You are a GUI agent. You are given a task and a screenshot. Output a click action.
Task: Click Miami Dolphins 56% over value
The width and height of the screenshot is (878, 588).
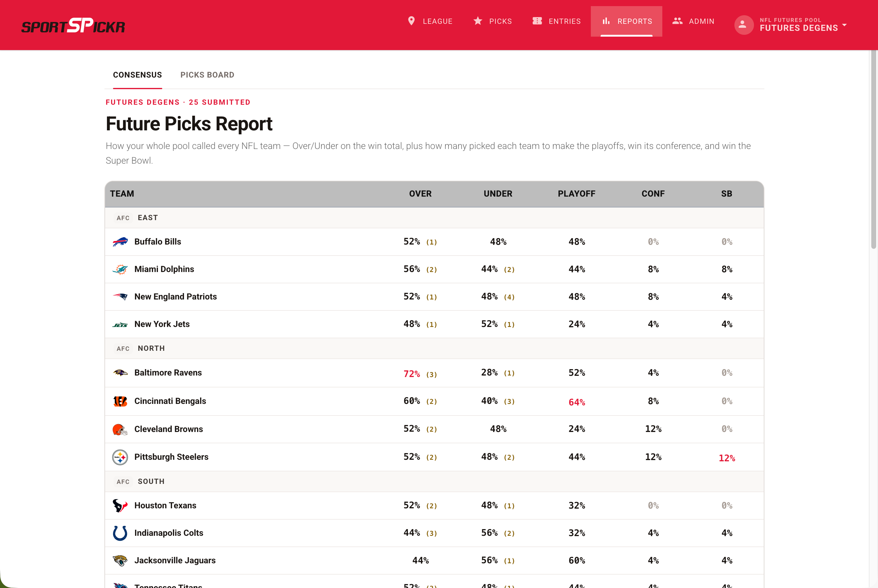pos(412,269)
